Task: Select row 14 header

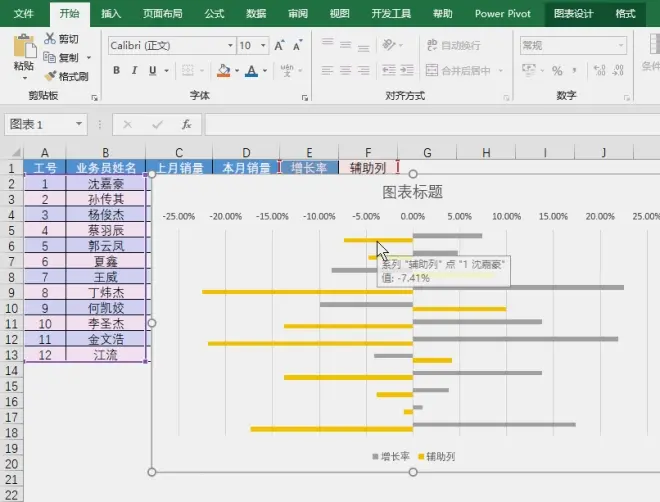Action: [11, 370]
